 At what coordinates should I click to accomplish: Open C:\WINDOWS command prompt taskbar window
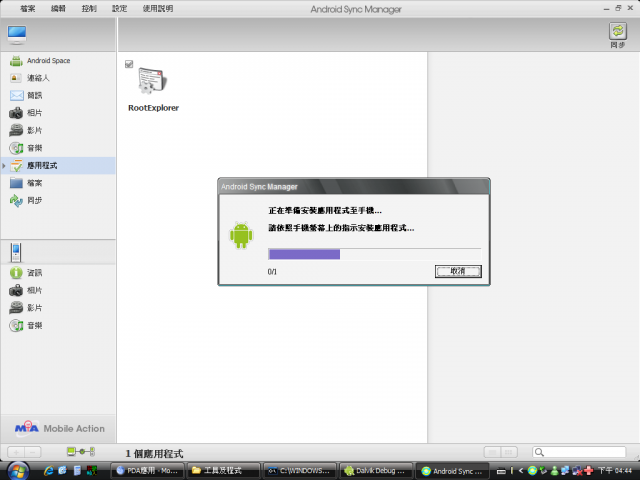(x=299, y=471)
